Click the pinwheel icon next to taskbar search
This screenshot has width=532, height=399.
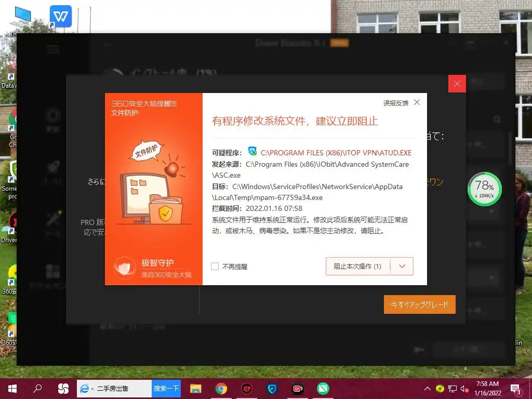[63, 389]
